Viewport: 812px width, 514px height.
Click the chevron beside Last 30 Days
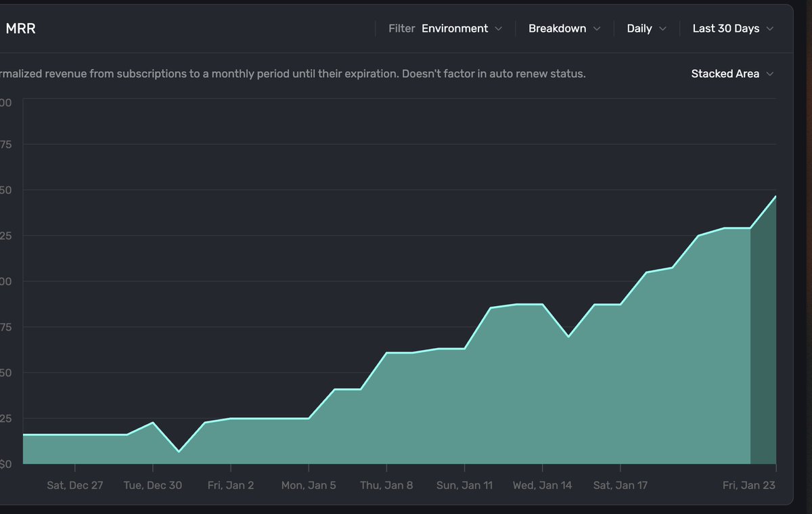770,28
